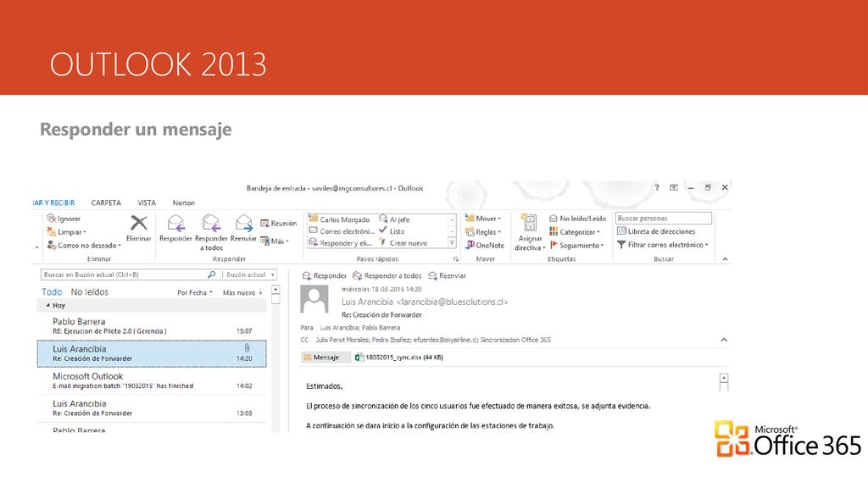This screenshot has height=488, width=868.
Task: Select the Listo quick step
Action: [392, 230]
